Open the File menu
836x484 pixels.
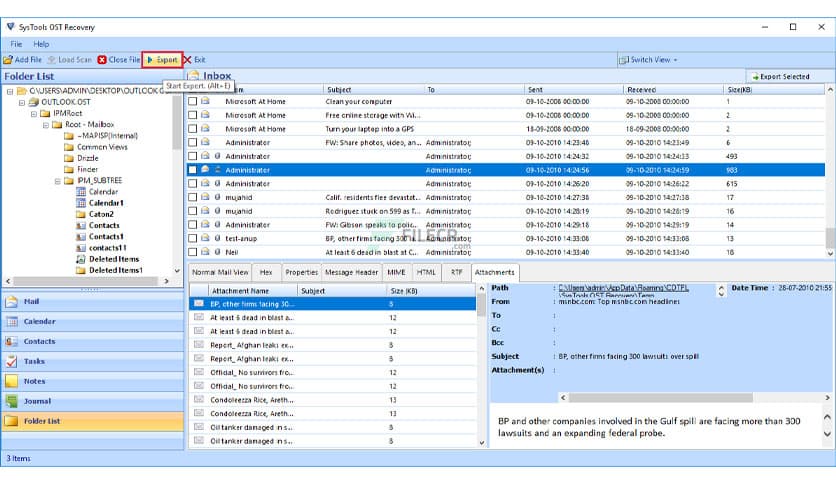17,44
